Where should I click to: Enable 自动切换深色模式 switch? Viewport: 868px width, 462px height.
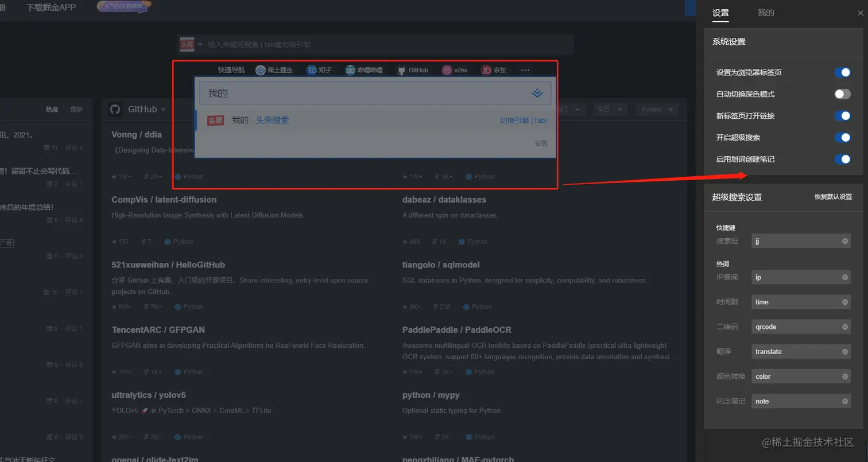click(842, 94)
